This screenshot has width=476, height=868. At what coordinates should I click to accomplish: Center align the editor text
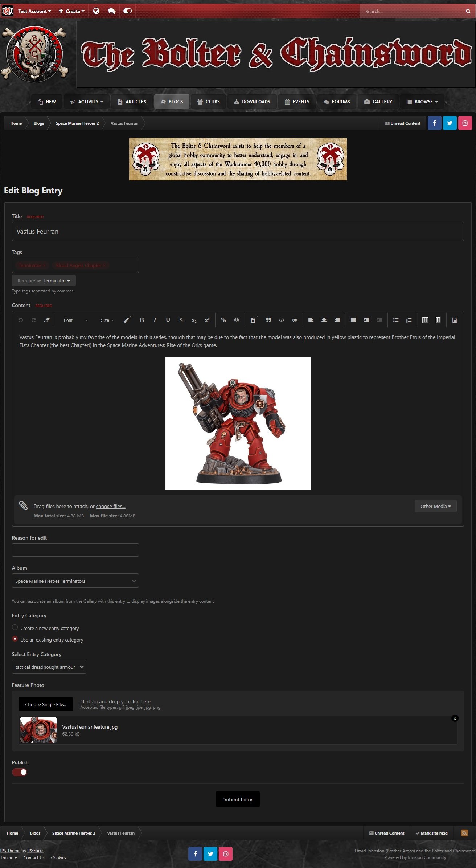(x=324, y=320)
